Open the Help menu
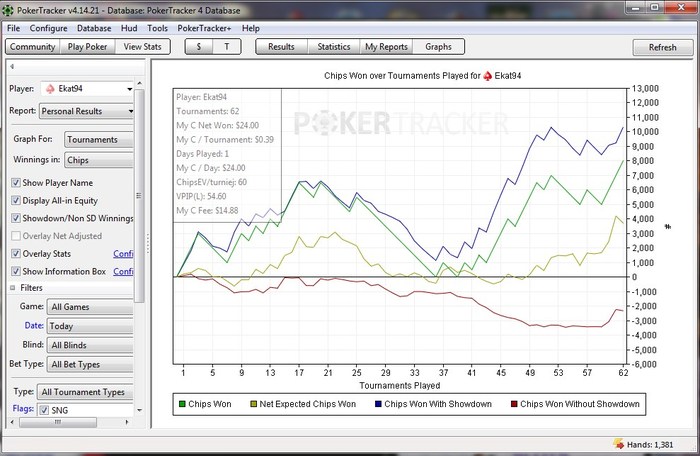The width and height of the screenshot is (700, 456). tap(251, 28)
